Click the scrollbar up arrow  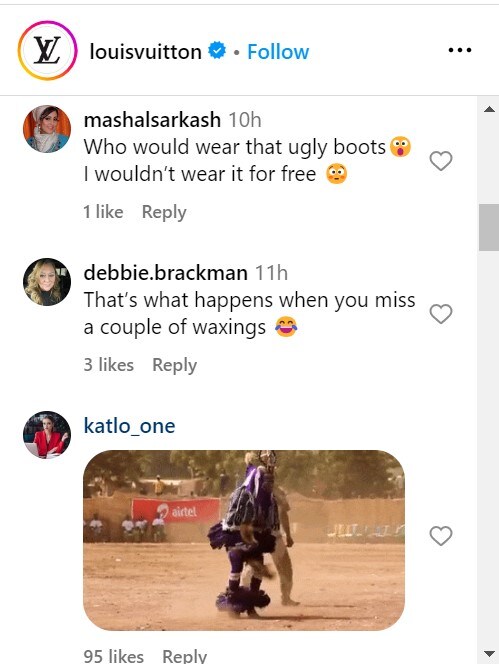point(489,109)
